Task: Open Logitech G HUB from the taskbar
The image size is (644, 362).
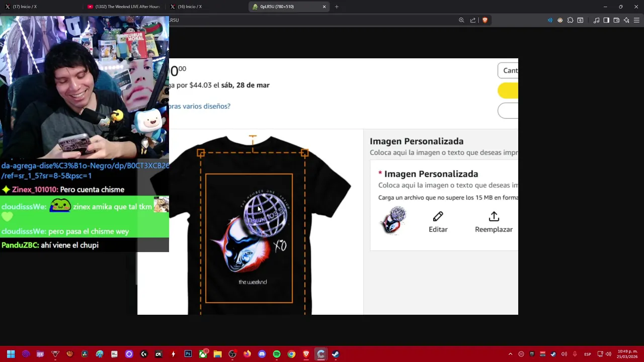Action: click(144, 354)
